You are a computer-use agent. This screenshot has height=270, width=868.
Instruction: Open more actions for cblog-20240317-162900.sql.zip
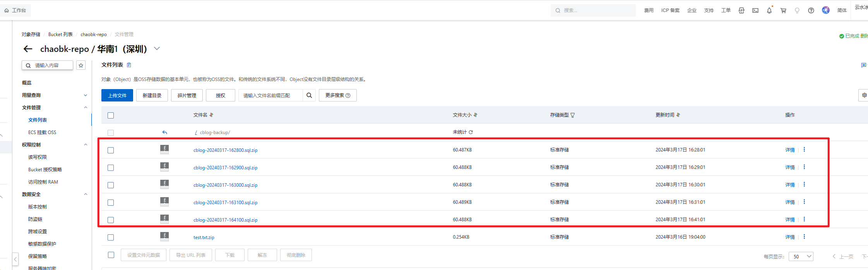[x=804, y=167]
